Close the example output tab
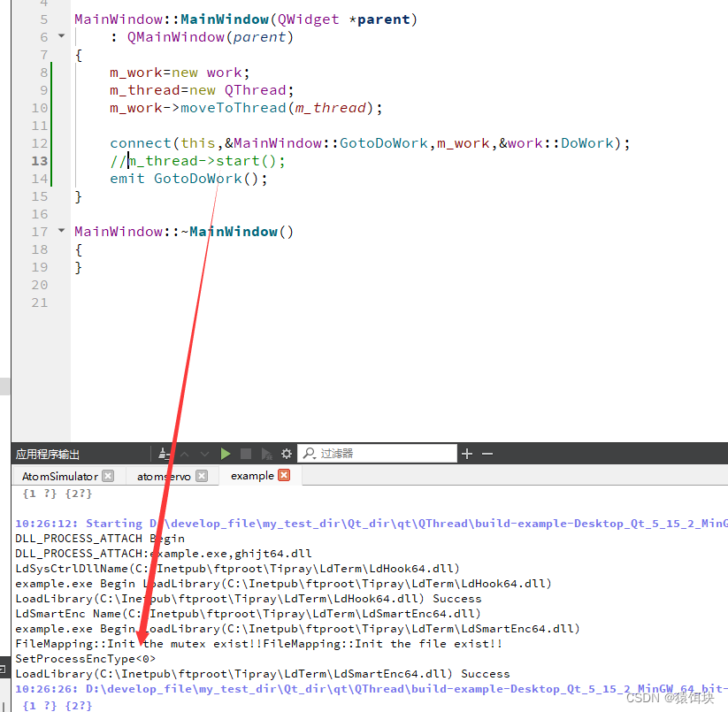Screen dimensions: 728x712 pyautogui.click(x=281, y=475)
